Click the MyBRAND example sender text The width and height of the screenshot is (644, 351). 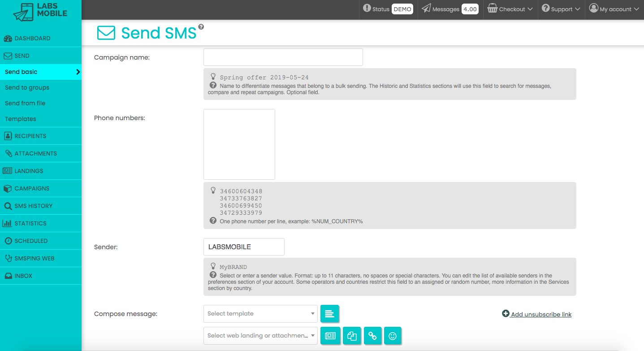[x=233, y=267]
